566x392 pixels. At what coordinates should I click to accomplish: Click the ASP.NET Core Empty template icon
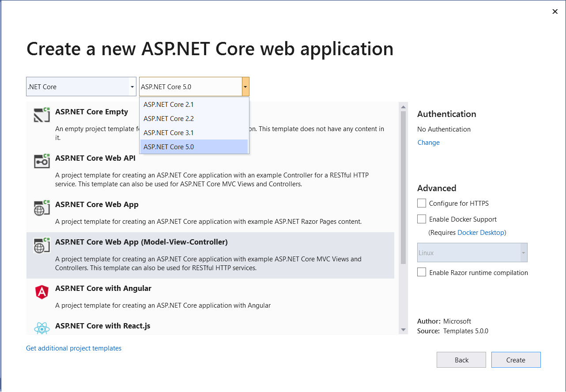pos(42,115)
